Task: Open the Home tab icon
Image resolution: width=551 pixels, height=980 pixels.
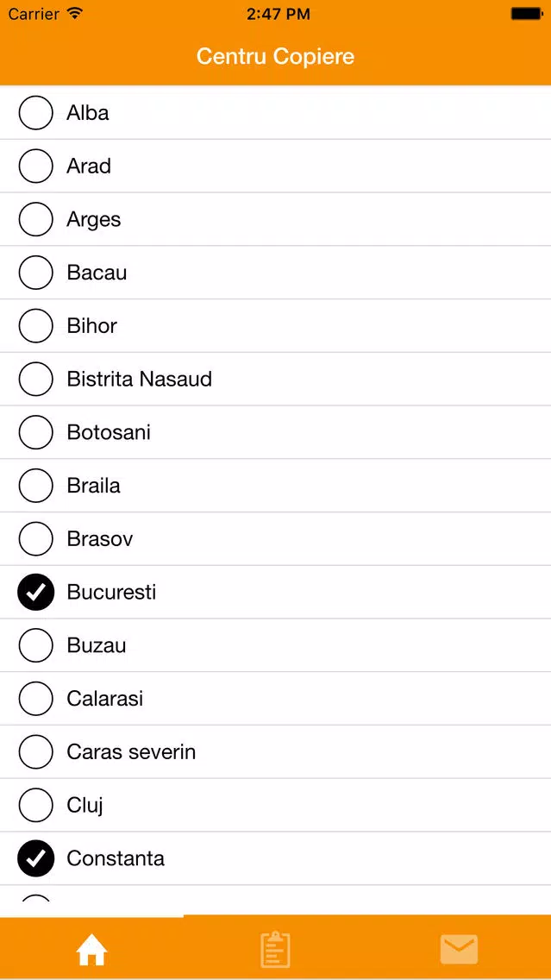Action: [91, 951]
